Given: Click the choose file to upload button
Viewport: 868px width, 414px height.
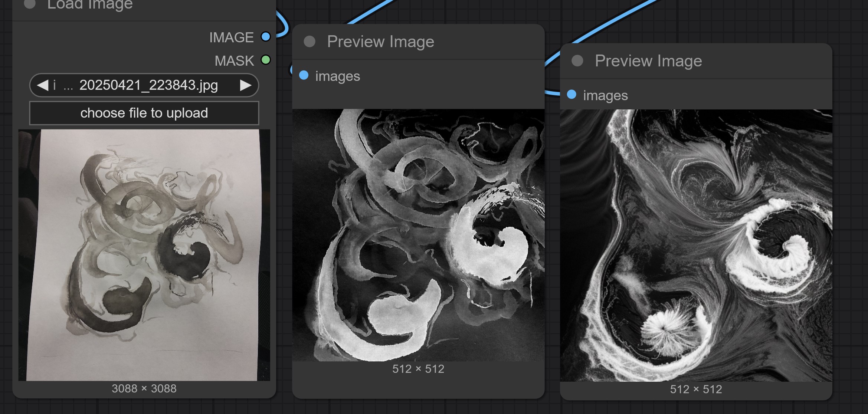Looking at the screenshot, I should [144, 113].
